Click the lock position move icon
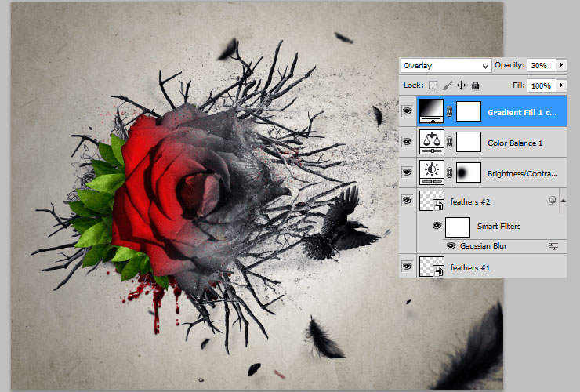The width and height of the screenshot is (580, 392). 461,85
